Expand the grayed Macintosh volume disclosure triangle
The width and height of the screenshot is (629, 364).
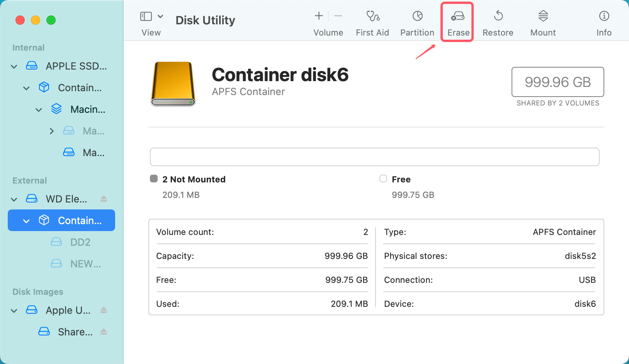(52, 131)
